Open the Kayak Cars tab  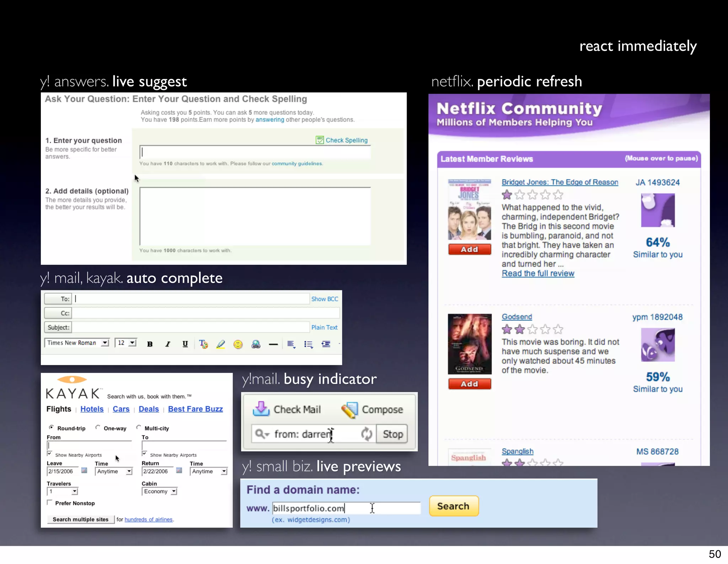click(121, 409)
